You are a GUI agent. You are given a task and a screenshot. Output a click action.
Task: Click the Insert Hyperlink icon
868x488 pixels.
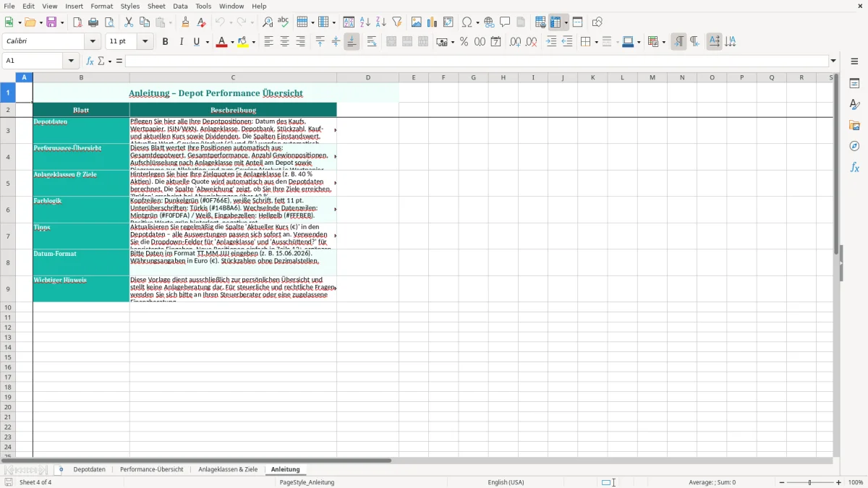489,22
